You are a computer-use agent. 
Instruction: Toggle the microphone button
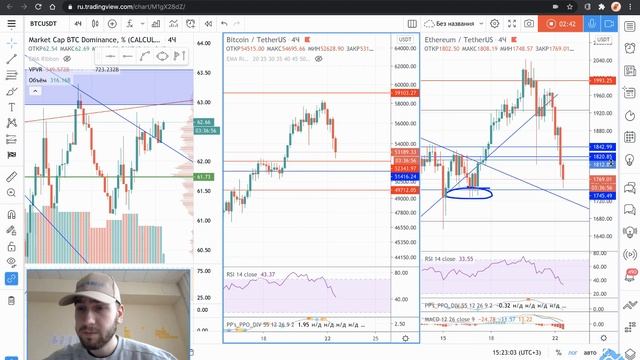[592, 24]
